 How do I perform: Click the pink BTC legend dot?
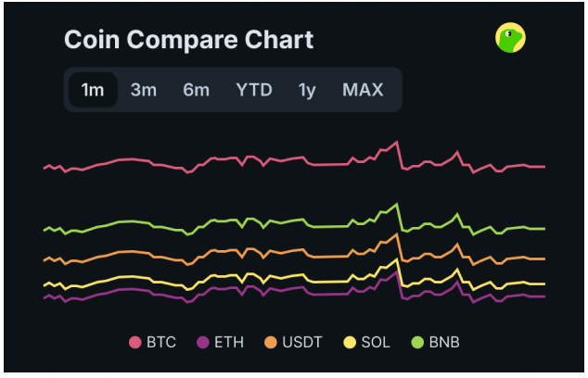point(134,343)
